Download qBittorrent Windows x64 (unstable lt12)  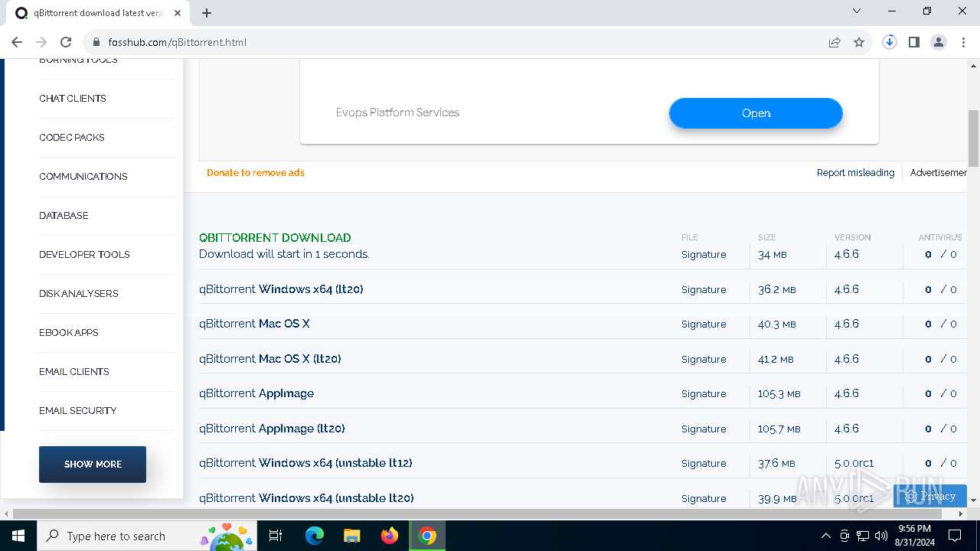pyautogui.click(x=305, y=463)
